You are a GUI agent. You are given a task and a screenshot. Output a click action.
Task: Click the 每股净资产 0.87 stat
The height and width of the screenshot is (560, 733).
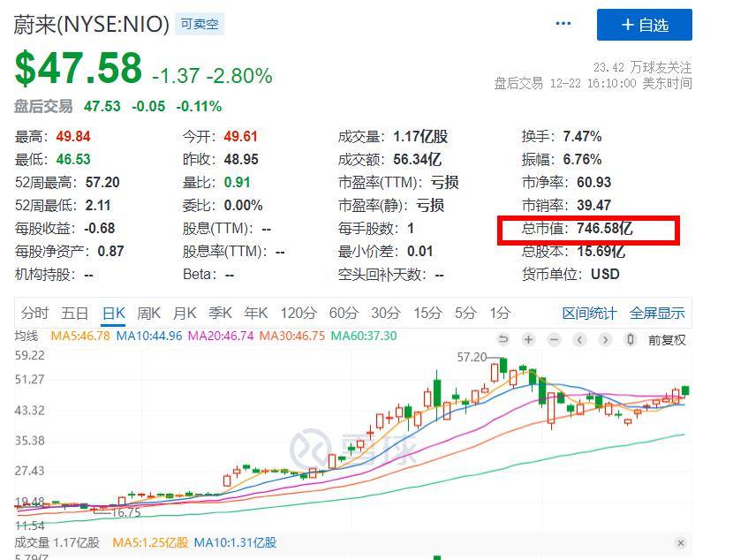[x=69, y=252]
